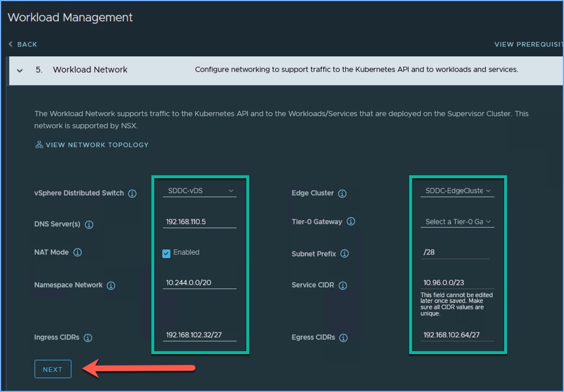The height and width of the screenshot is (392, 564).
Task: Open the Select a Tier-0 Gateway dropdown
Action: pos(457,222)
